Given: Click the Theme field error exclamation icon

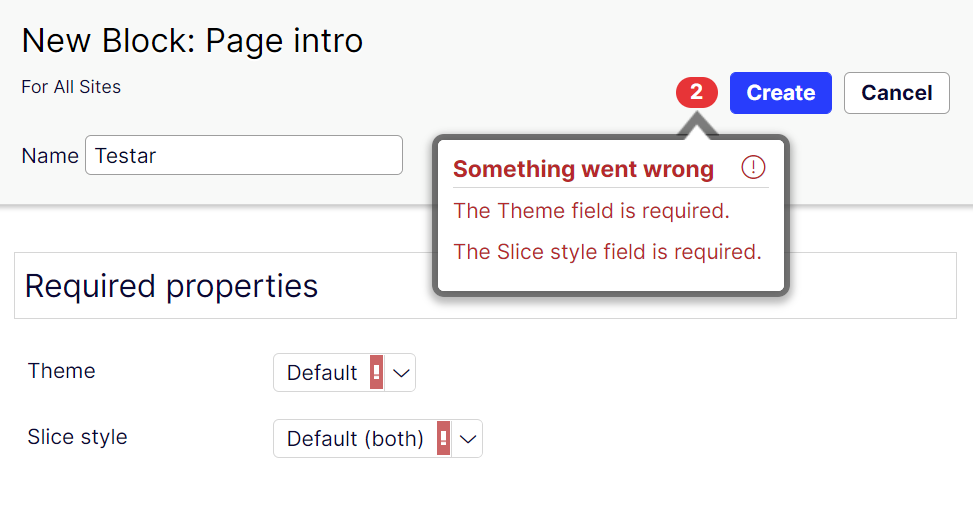Looking at the screenshot, I should pyautogui.click(x=377, y=372).
